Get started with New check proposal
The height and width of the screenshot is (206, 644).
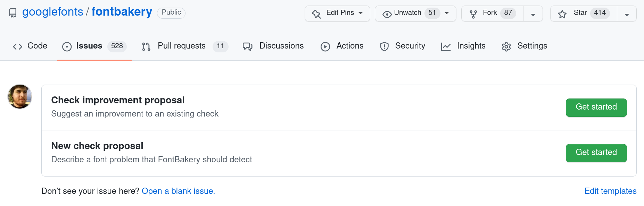[x=596, y=153]
